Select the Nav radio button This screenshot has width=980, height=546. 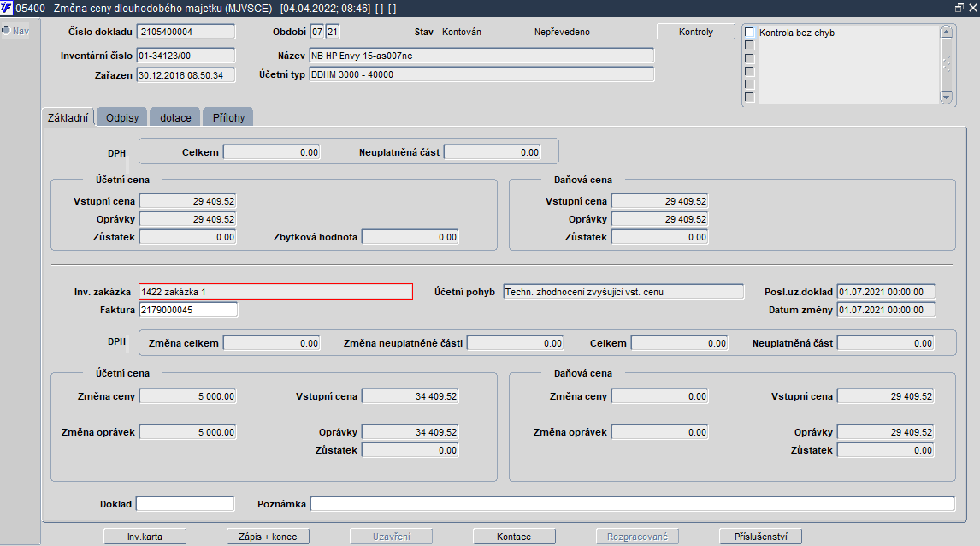6,30
